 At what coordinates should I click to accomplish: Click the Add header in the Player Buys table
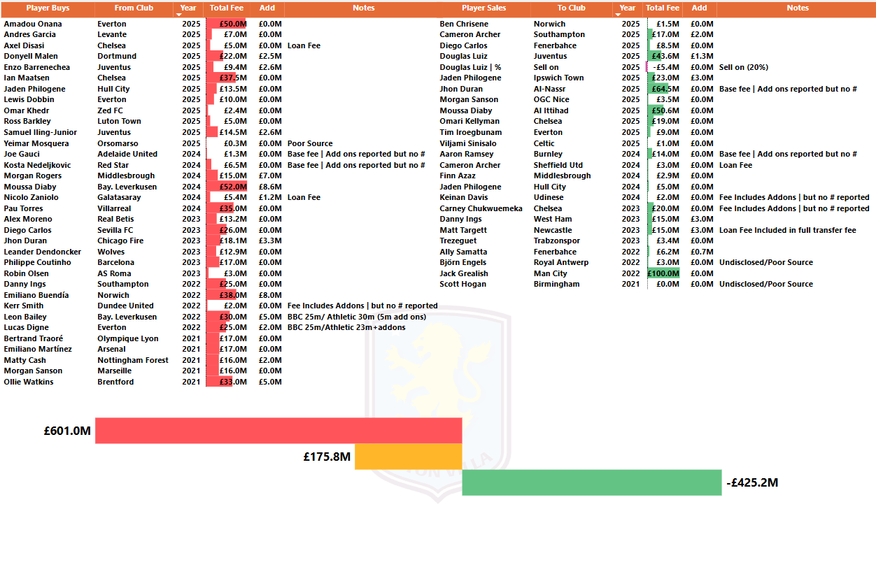point(267,8)
